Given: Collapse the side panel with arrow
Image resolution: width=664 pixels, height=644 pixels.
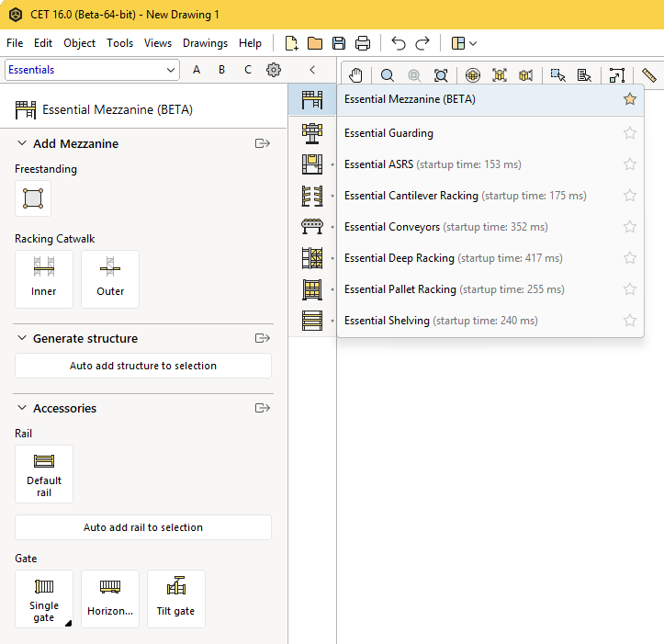Looking at the screenshot, I should pos(312,70).
